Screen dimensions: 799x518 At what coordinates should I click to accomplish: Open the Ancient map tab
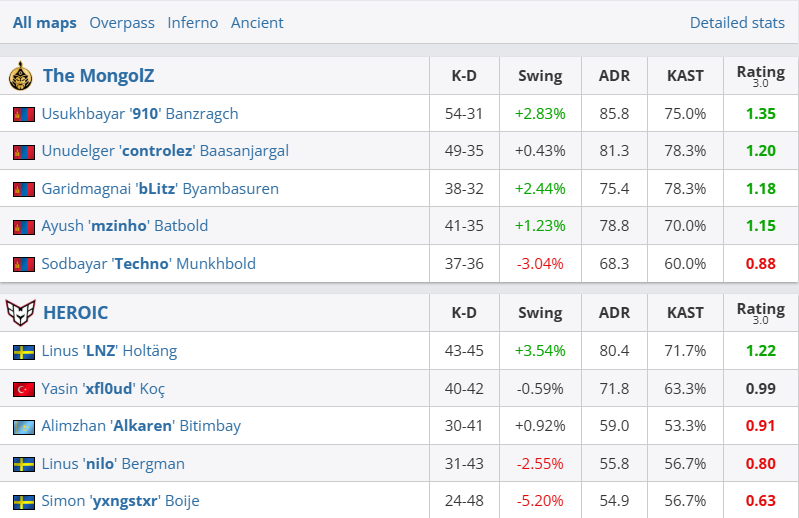pos(257,22)
